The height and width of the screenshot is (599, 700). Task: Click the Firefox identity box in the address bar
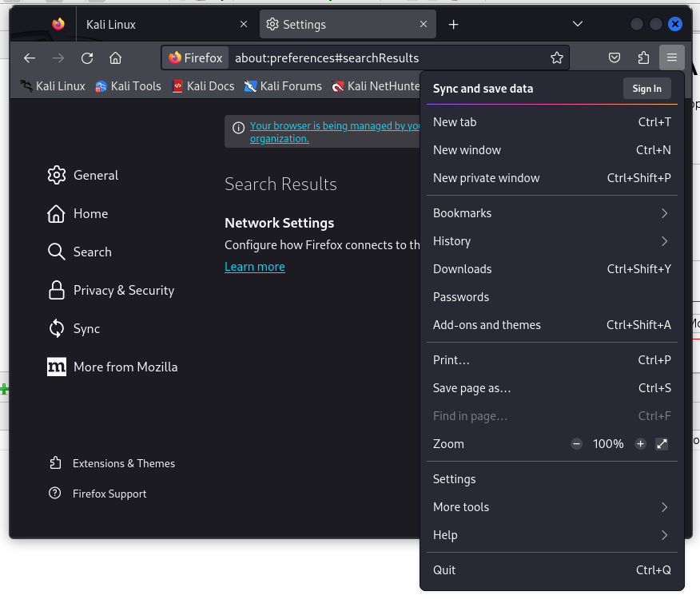(x=196, y=58)
